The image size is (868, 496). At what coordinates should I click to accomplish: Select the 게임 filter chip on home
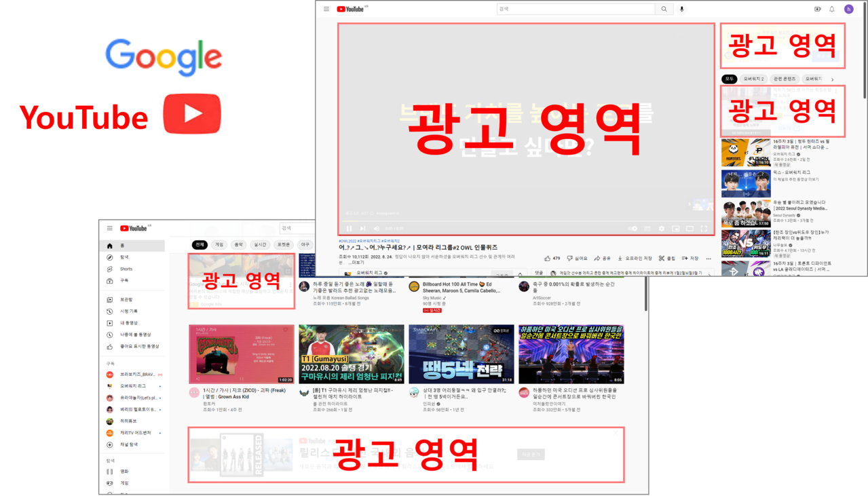point(219,245)
